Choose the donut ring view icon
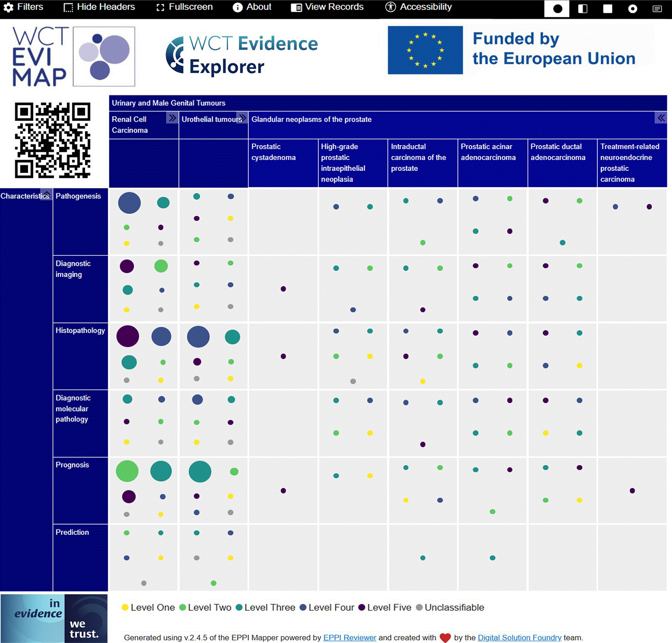This screenshot has height=643, width=672. click(x=632, y=8)
